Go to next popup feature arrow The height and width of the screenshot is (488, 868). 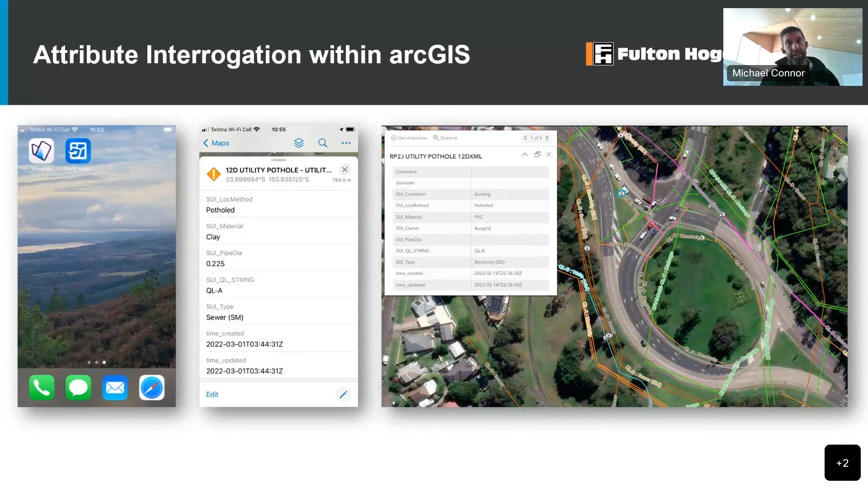pos(547,138)
